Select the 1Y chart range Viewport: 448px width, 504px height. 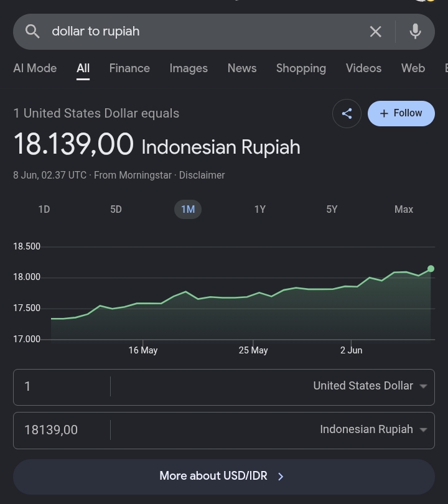[260, 209]
